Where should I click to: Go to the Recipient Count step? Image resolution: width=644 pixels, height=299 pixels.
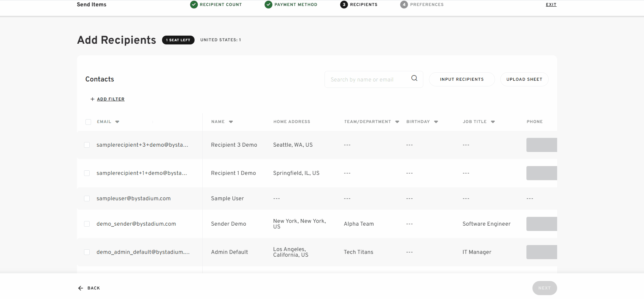[221, 5]
